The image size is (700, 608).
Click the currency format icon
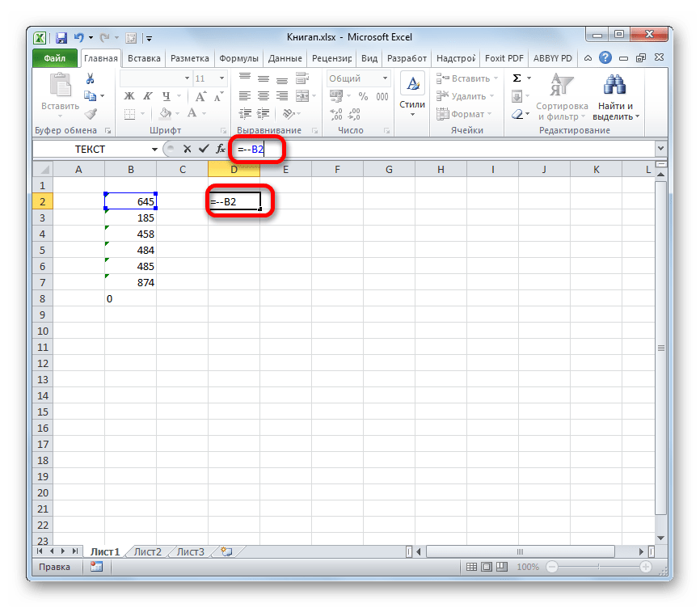pyautogui.click(x=336, y=96)
